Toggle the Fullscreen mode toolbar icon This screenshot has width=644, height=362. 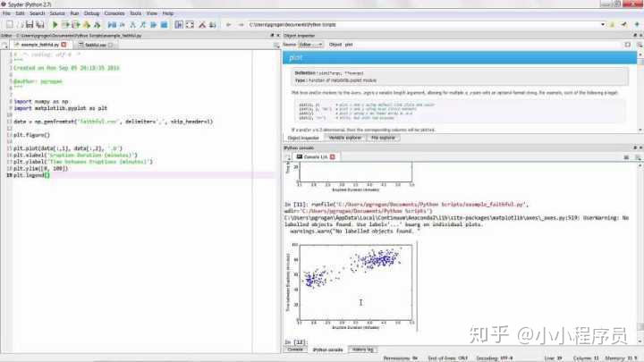tap(190, 25)
